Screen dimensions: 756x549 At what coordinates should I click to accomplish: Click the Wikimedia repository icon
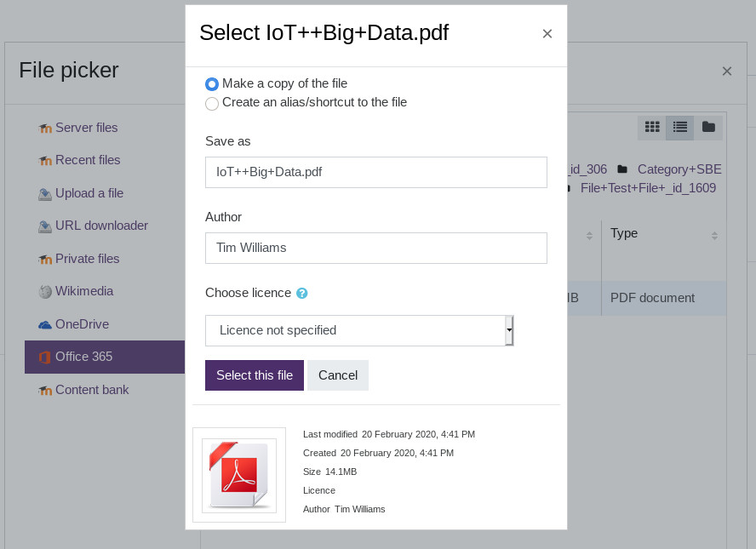(45, 292)
